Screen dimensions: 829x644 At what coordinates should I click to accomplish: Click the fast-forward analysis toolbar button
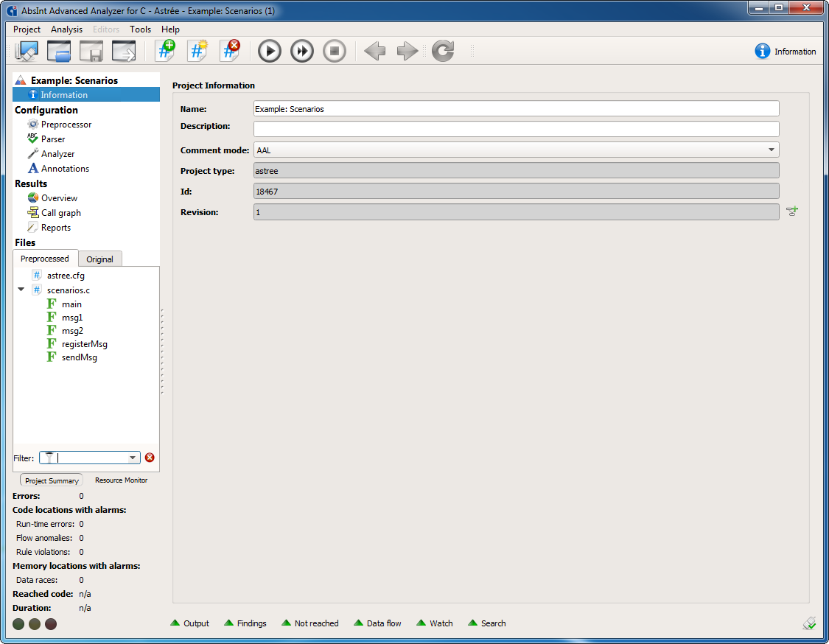[x=302, y=52]
